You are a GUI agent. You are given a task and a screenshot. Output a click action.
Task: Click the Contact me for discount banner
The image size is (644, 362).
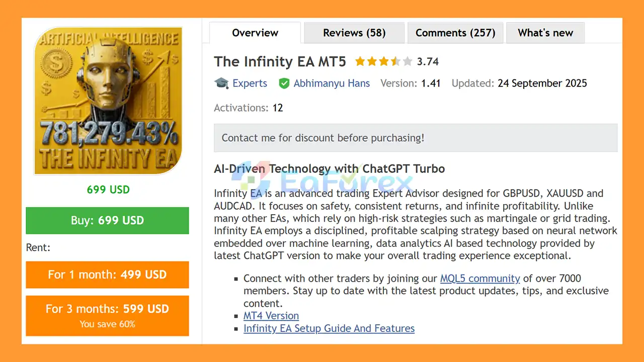coord(416,138)
